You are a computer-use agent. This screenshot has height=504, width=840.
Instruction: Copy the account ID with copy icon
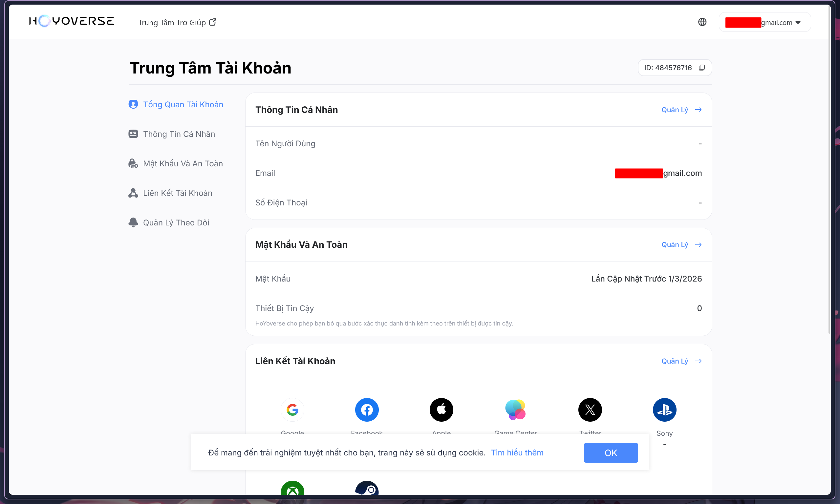[702, 68]
